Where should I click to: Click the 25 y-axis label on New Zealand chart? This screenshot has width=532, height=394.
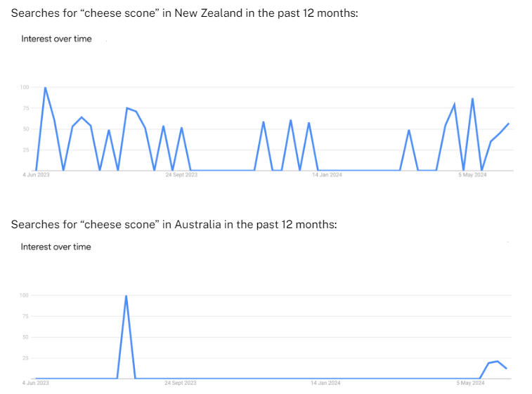[25, 150]
